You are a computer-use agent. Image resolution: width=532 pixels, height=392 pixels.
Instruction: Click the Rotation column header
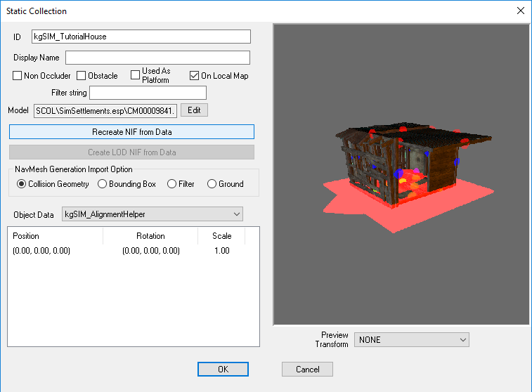click(x=150, y=236)
